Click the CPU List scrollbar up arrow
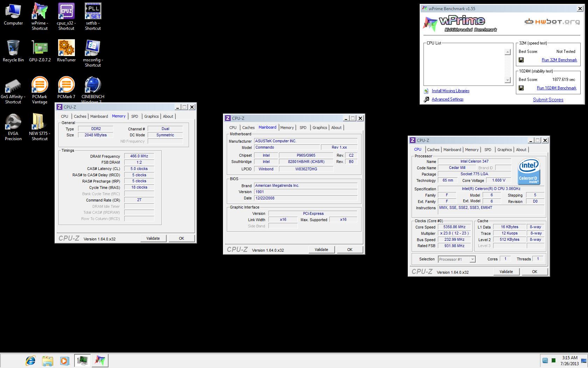588x368 pixels. [507, 52]
